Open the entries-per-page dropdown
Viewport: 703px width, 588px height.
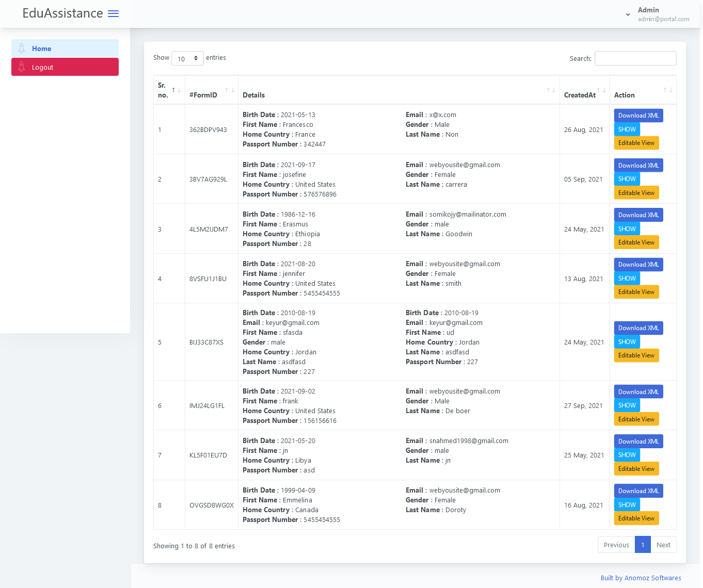point(187,58)
